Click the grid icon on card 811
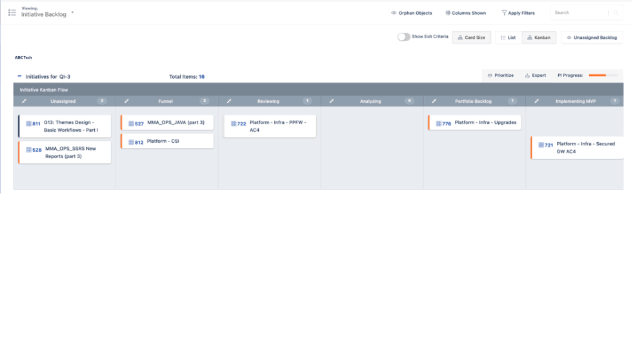This screenshot has width=644, height=363. pyautogui.click(x=29, y=123)
